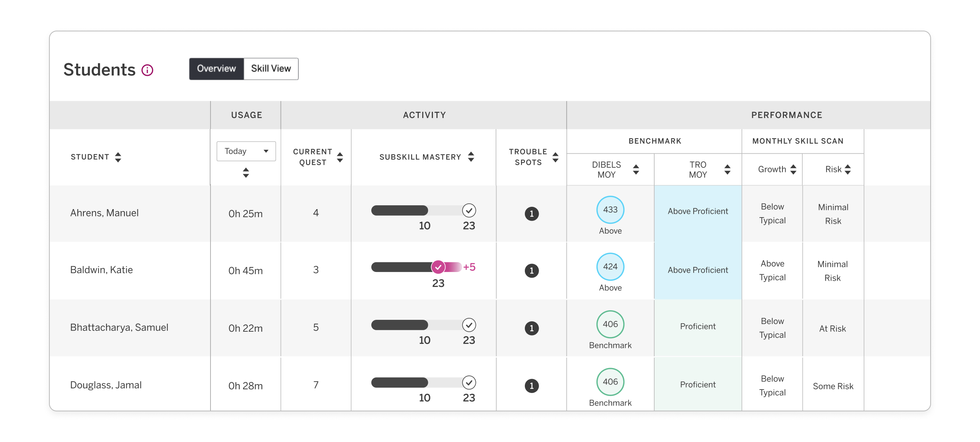Click the pink checkmark on Baldwin's progress bar

pos(439,267)
